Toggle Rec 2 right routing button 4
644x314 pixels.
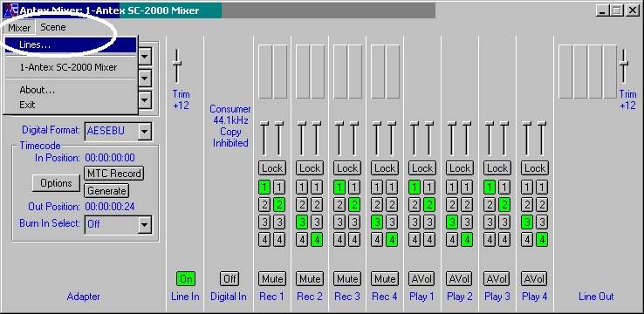[317, 239]
